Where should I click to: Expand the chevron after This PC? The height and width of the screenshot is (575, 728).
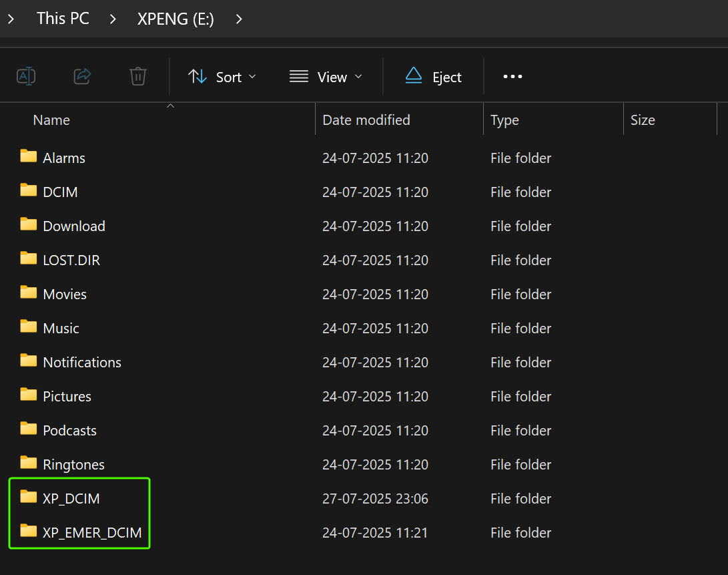(113, 19)
